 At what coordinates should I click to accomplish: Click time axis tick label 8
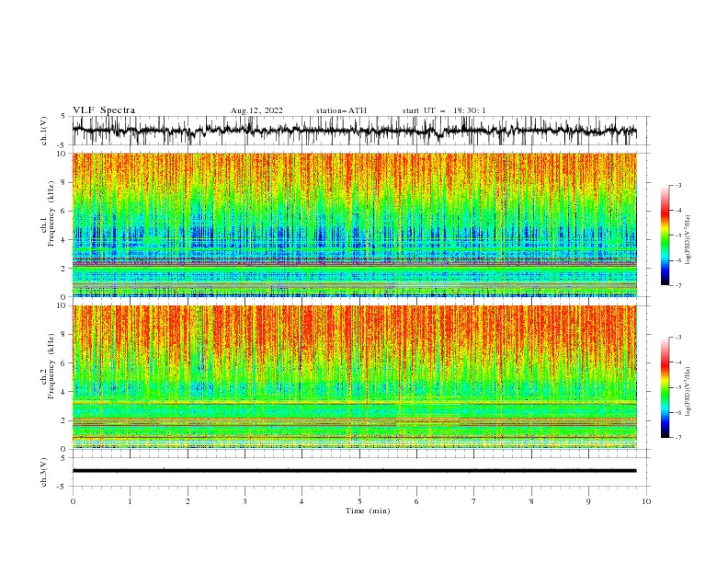coord(531,501)
